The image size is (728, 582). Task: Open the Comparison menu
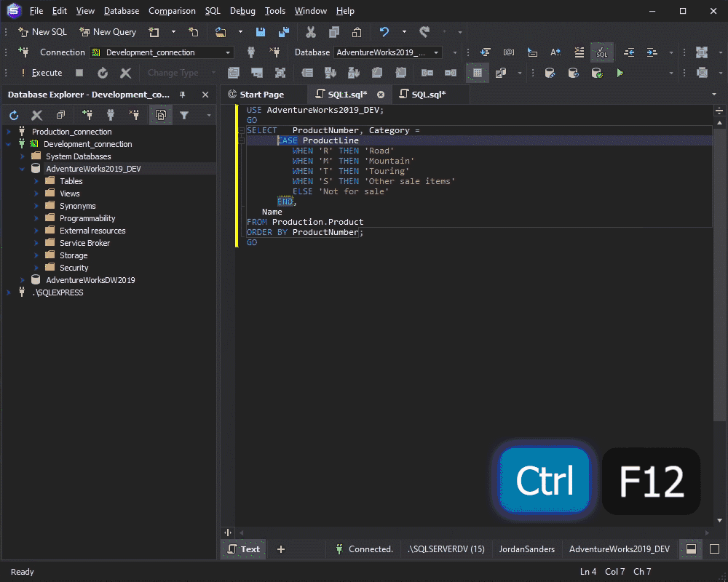tap(172, 11)
